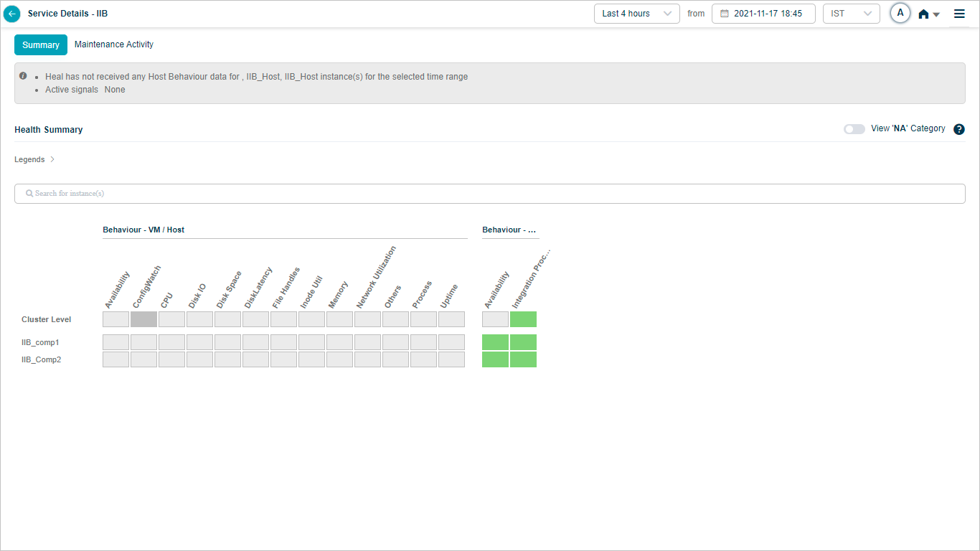Screen dimensions: 980x551
Task: Click the search magnifier icon
Action: pyautogui.click(x=29, y=194)
